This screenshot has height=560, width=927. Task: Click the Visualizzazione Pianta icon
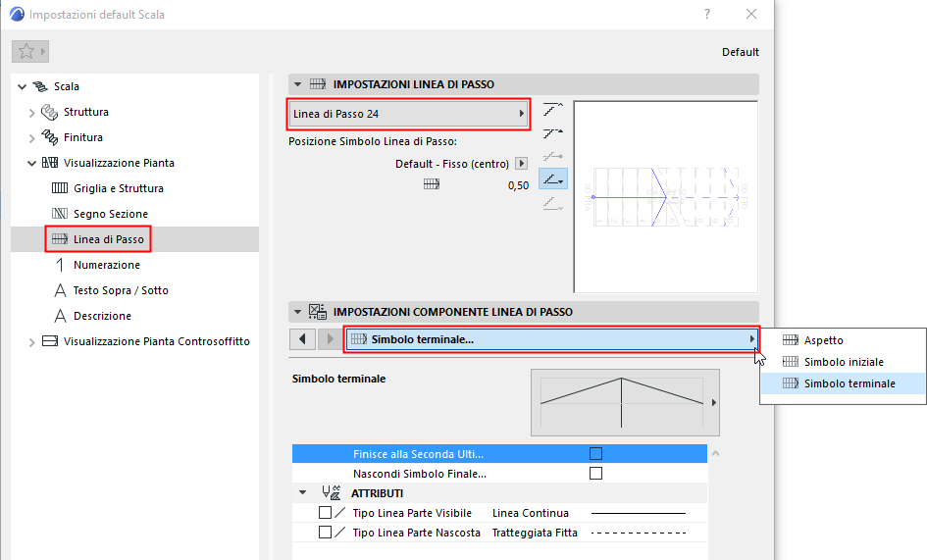click(x=50, y=163)
